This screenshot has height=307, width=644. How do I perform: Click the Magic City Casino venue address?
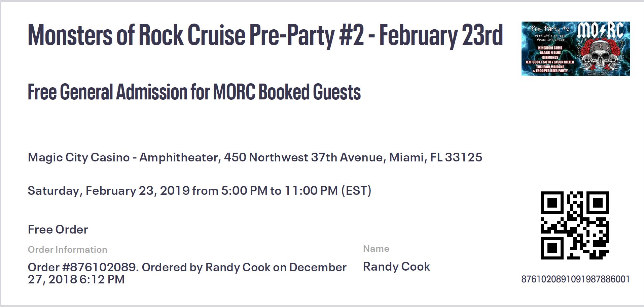pos(255,157)
